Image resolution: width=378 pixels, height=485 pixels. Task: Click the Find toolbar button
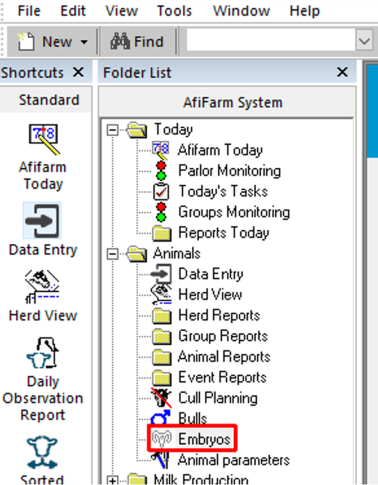click(137, 41)
